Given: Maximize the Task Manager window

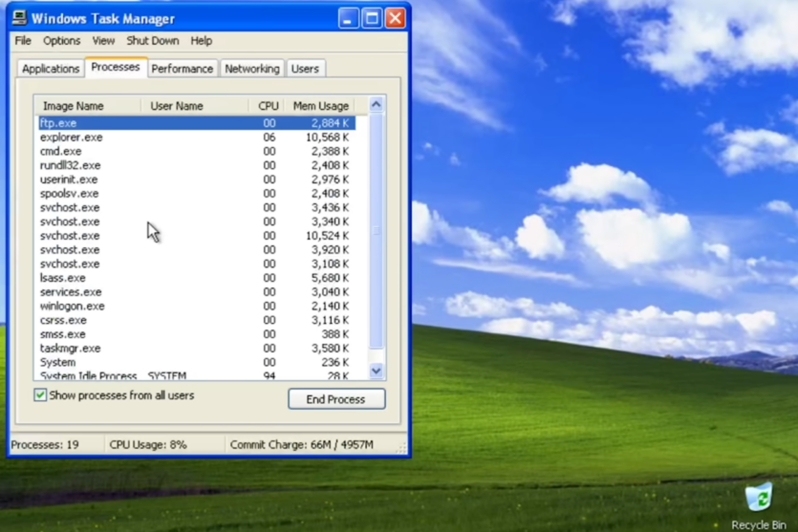Looking at the screenshot, I should (371, 19).
